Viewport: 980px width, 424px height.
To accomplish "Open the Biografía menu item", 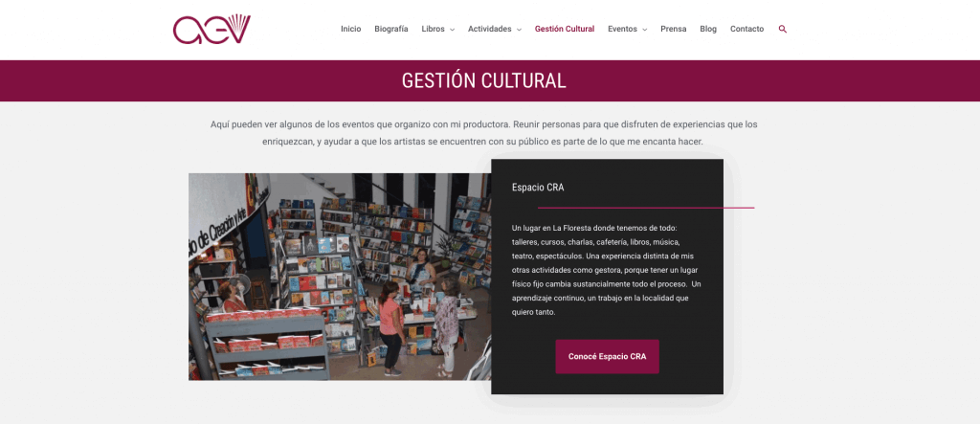I will pyautogui.click(x=391, y=29).
